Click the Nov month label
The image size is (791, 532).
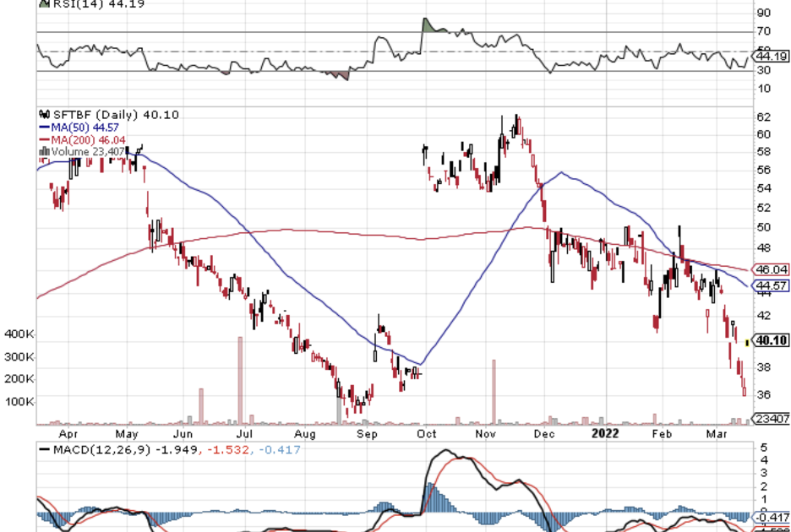point(486,434)
